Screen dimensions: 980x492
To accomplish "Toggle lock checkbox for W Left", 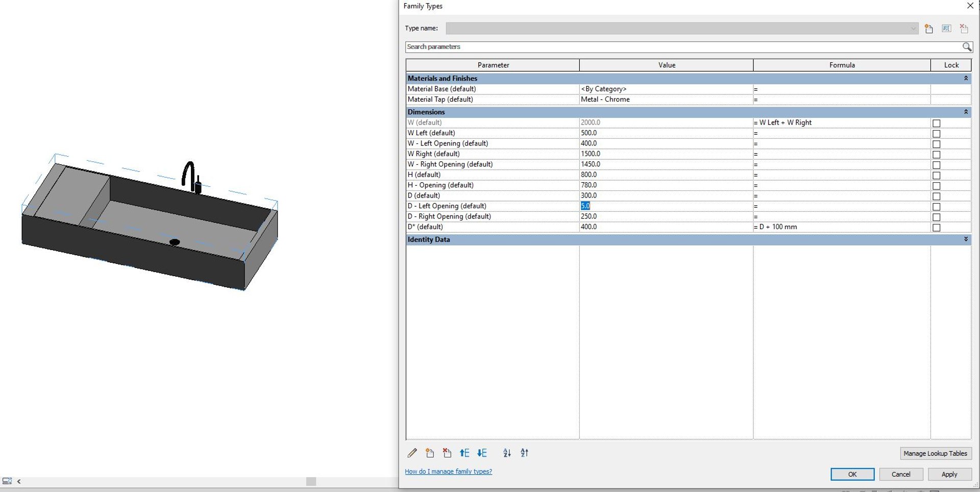I will (936, 134).
